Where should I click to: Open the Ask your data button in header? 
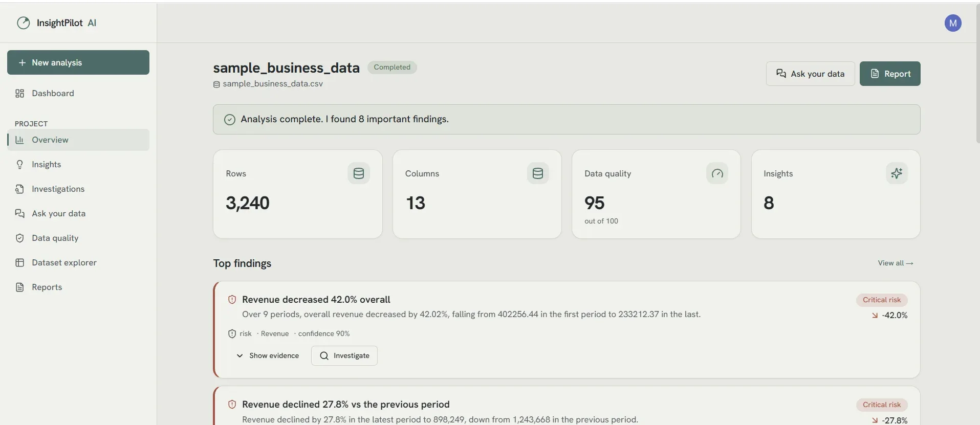pyautogui.click(x=810, y=74)
